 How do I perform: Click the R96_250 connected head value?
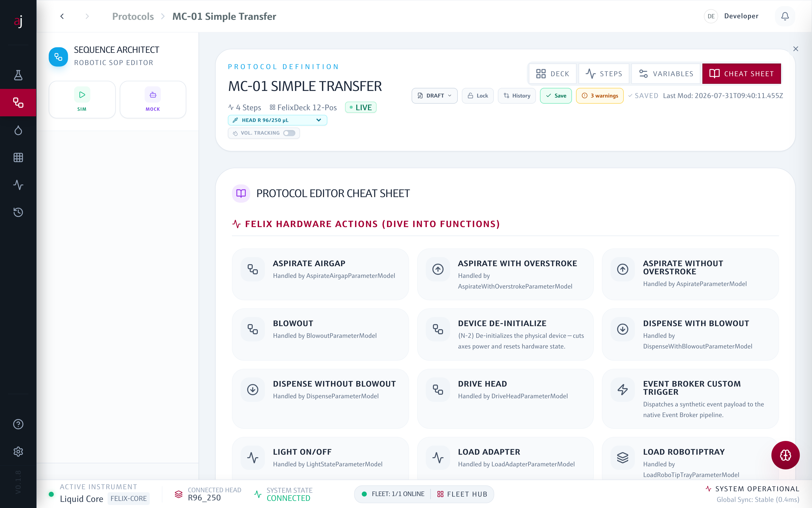point(204,498)
